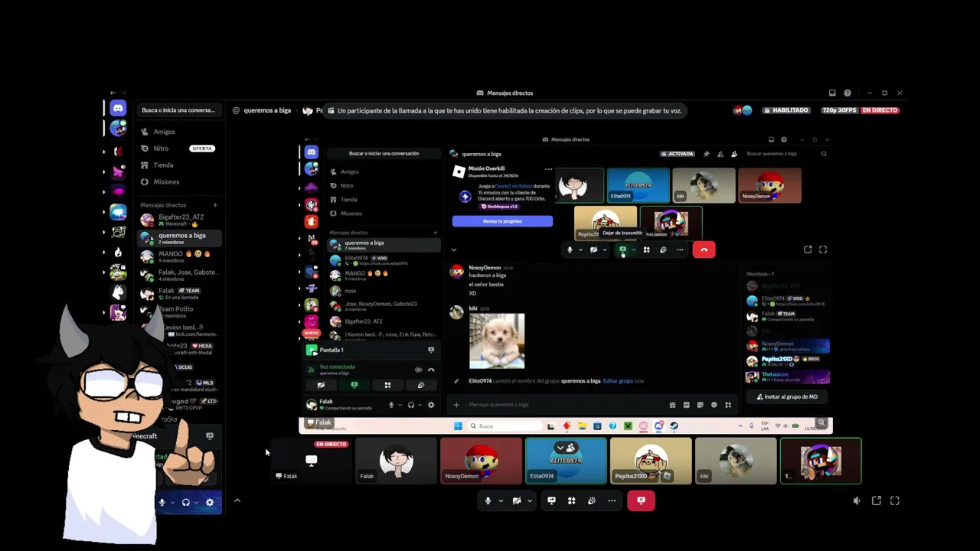Click the mic options arrow in the shared screen call bar
Viewport: 980px width, 551px height.
click(x=580, y=249)
